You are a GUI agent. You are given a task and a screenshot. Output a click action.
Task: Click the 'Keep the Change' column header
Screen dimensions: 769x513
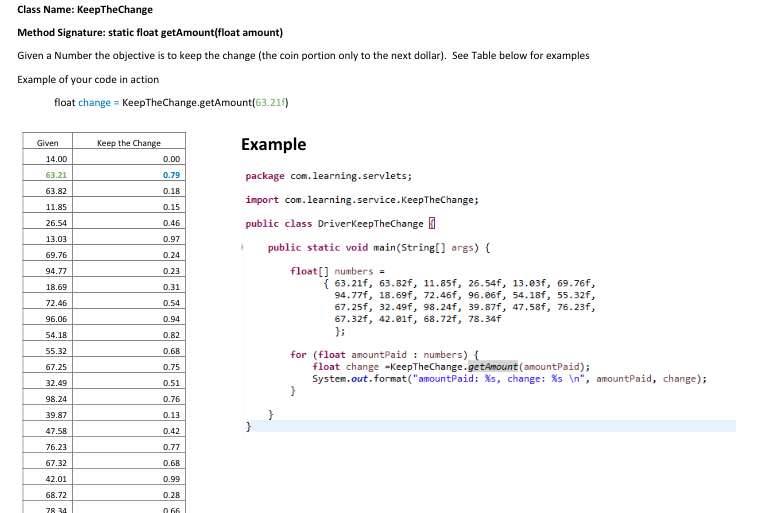129,143
